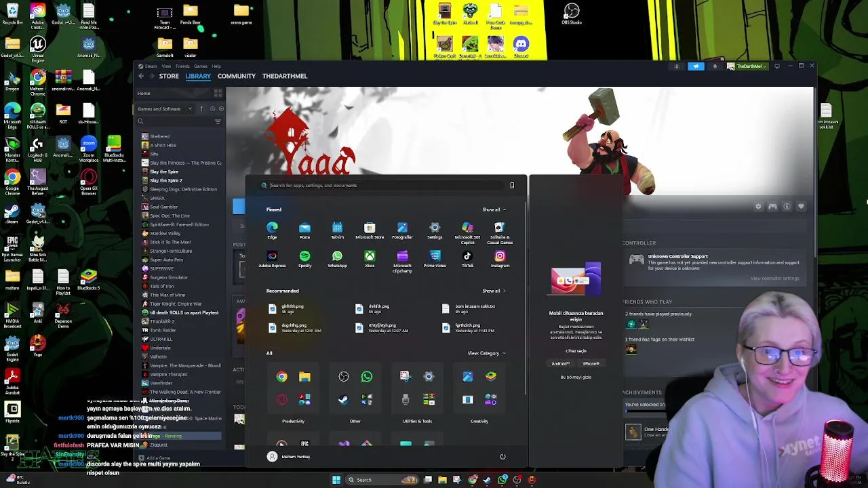This screenshot has width=868, height=488.
Task: Launch TikTok from pinned apps
Action: tap(467, 260)
